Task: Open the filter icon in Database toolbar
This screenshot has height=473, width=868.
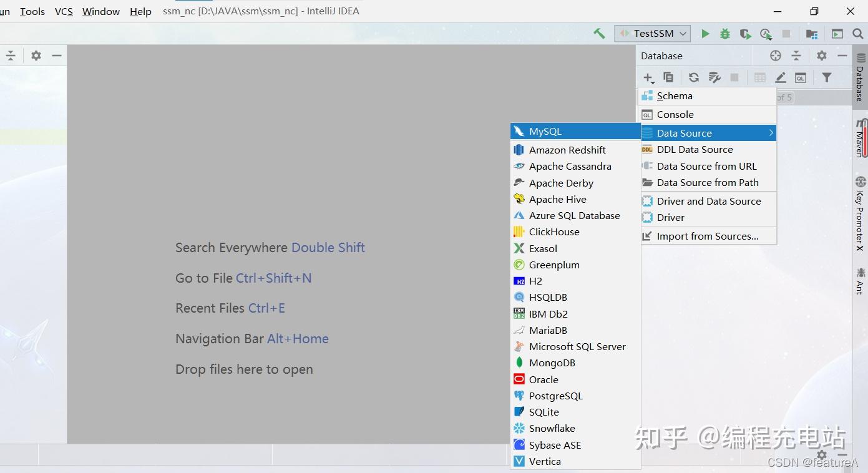Action: (x=827, y=77)
